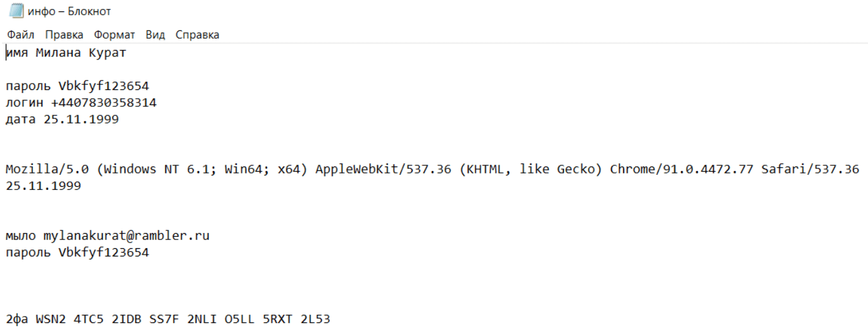Open the Вид menu

click(x=155, y=35)
